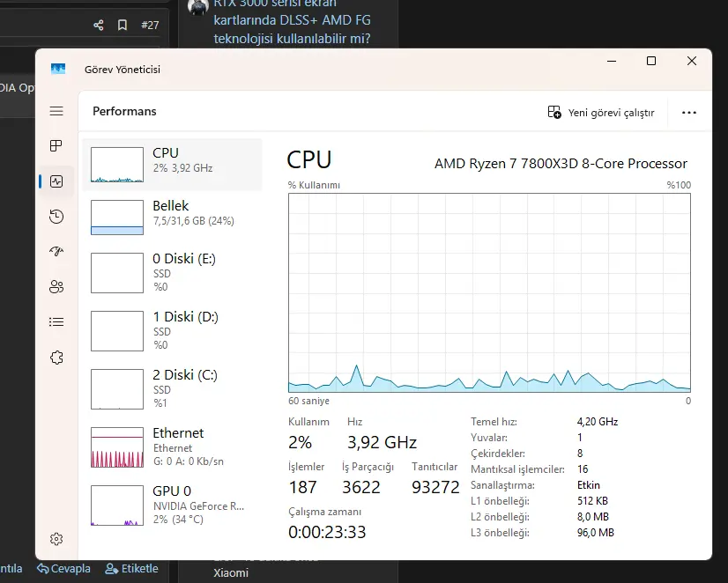Open App history icon in sidebar
The image size is (728, 583).
(56, 217)
